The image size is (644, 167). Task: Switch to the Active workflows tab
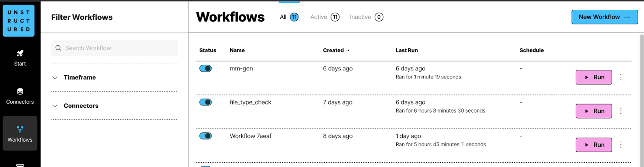pyautogui.click(x=325, y=17)
